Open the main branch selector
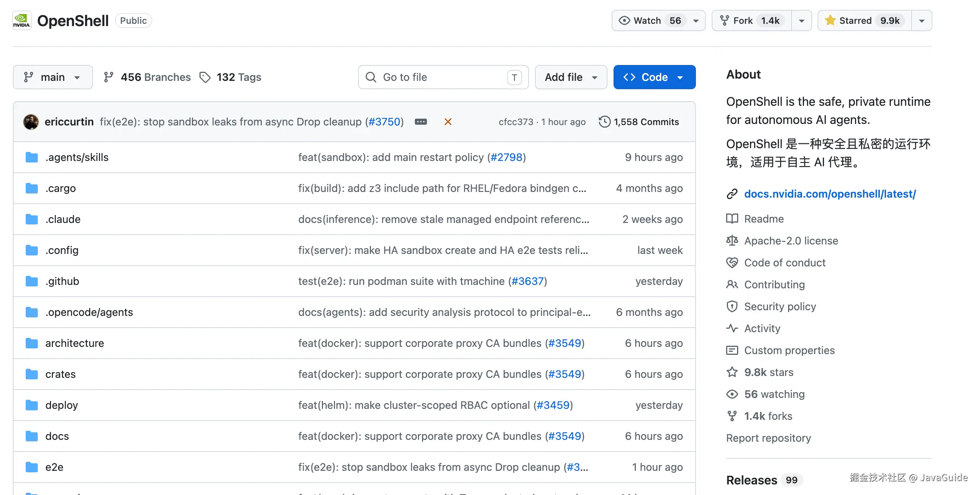 coord(53,77)
